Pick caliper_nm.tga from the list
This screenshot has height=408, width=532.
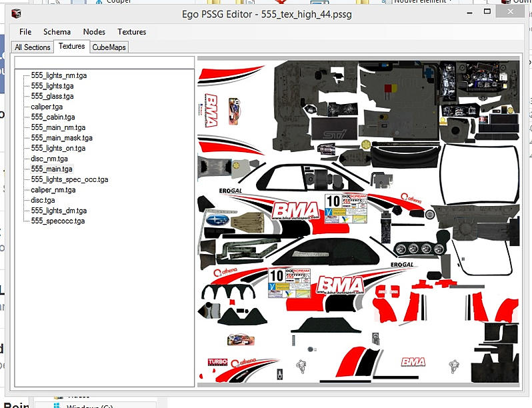(x=53, y=190)
